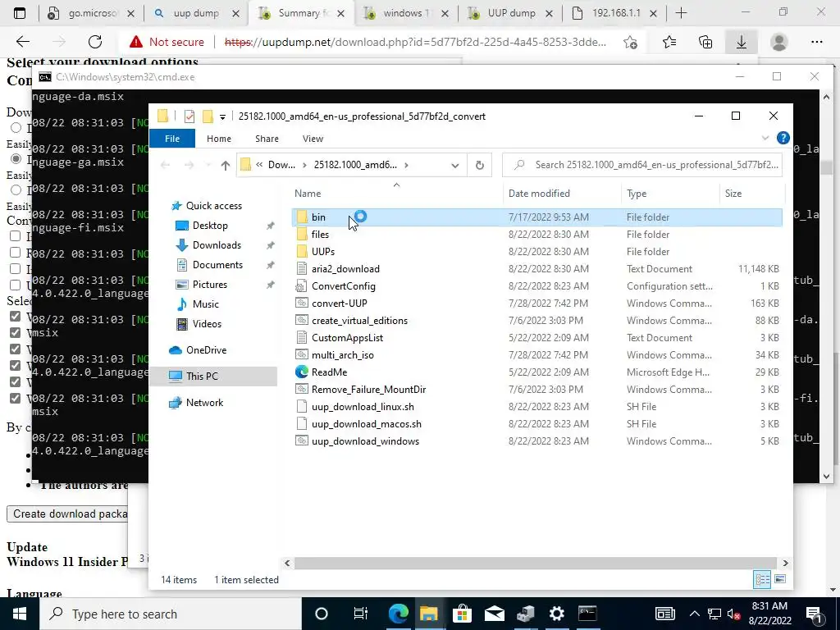Sort files by the Size column
Viewport: 840px width, 630px height.
coord(751,194)
